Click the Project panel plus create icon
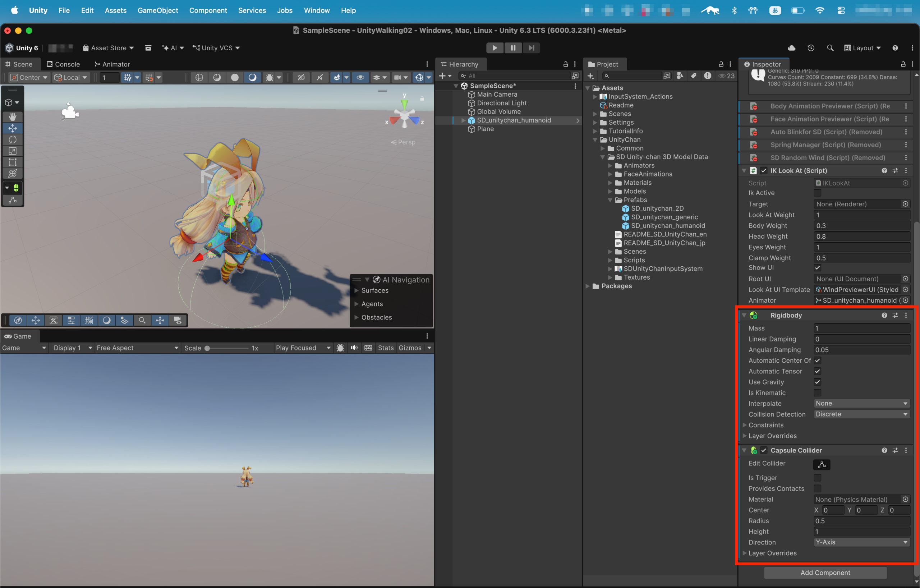The image size is (920, 588). [591, 76]
